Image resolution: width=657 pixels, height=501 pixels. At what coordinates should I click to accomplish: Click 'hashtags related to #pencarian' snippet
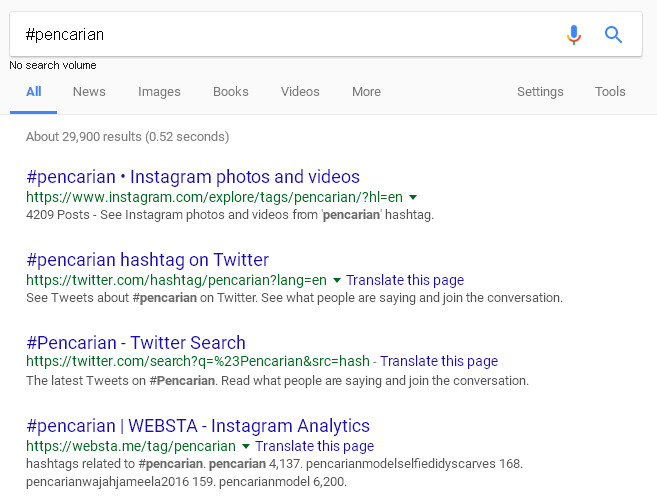pyautogui.click(x=274, y=473)
